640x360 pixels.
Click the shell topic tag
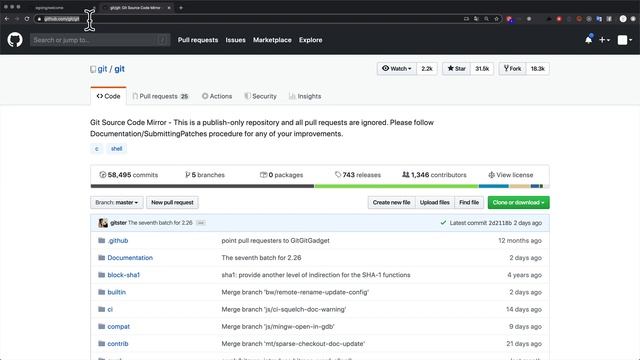[116, 149]
